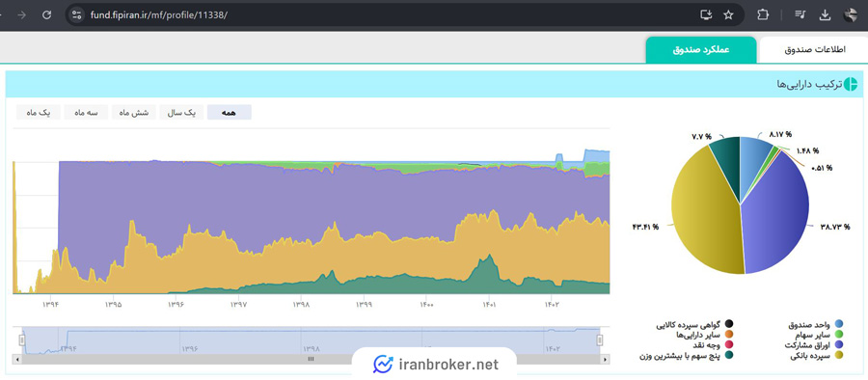Open browser downloads icon
This screenshot has height=380, width=868.
(x=825, y=15)
